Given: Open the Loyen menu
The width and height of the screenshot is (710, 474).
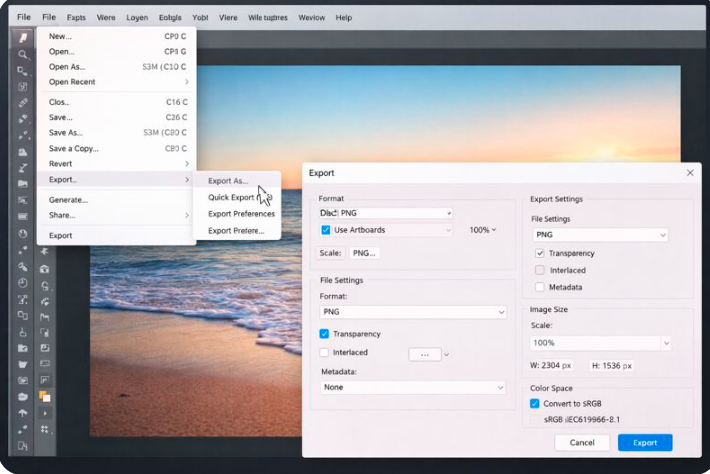Looking at the screenshot, I should 137,18.
